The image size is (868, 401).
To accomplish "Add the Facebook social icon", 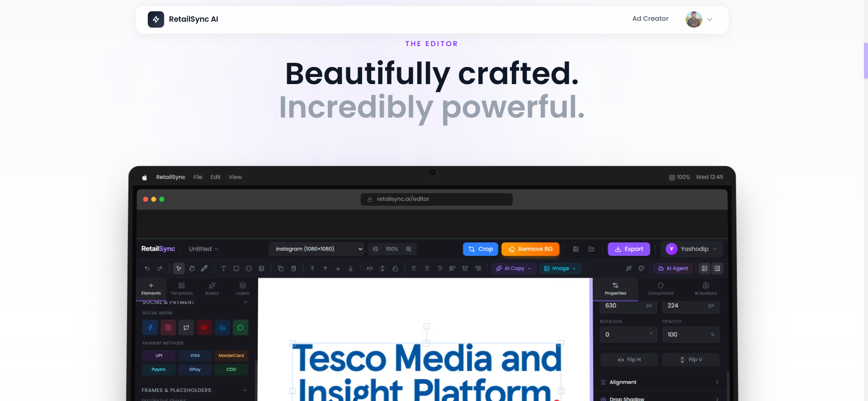I will pos(150,327).
